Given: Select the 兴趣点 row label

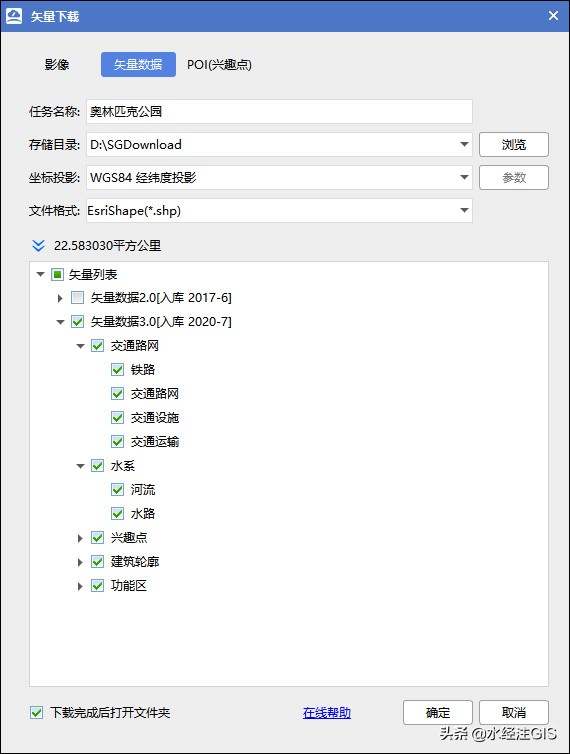Looking at the screenshot, I should 129,538.
